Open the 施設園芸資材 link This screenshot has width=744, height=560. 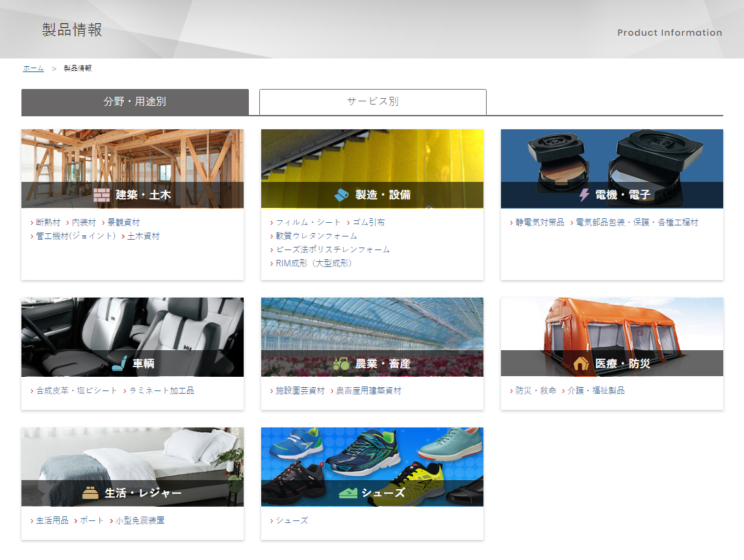(x=300, y=390)
